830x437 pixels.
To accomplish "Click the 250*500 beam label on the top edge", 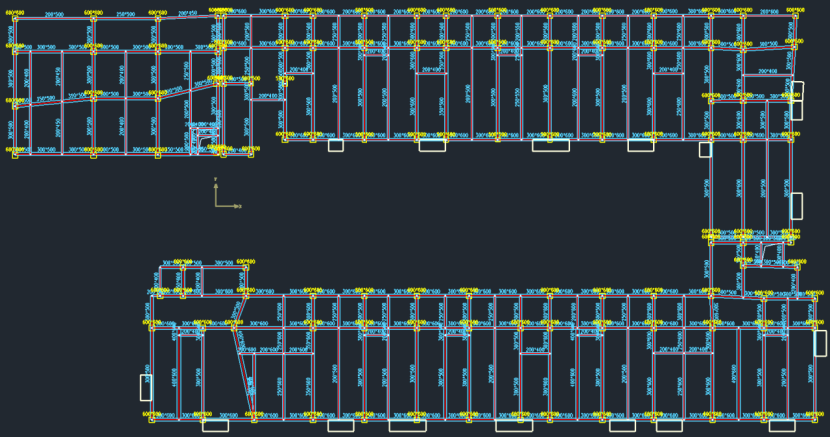I will tap(125, 14).
